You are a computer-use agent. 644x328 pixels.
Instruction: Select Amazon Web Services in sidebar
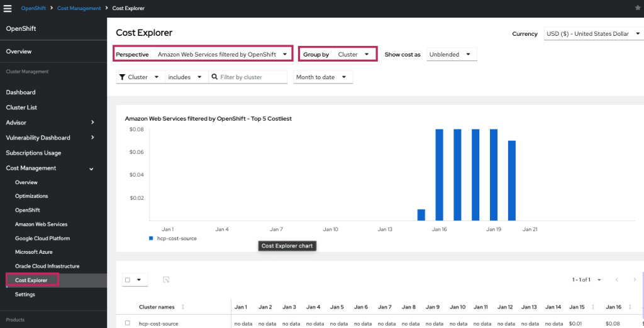coord(41,224)
